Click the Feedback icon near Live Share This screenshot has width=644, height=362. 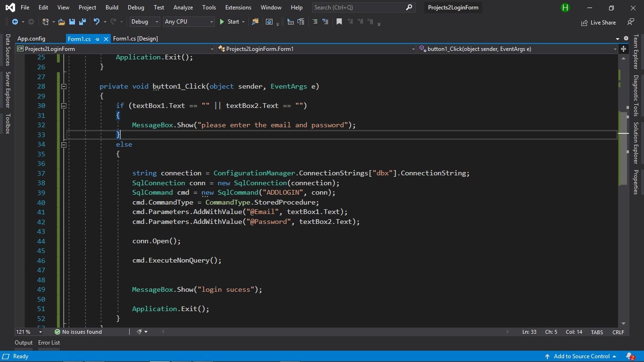coord(631,22)
